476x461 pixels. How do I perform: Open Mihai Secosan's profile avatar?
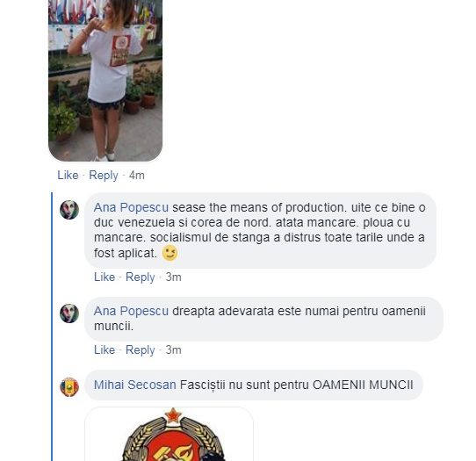pos(69,387)
